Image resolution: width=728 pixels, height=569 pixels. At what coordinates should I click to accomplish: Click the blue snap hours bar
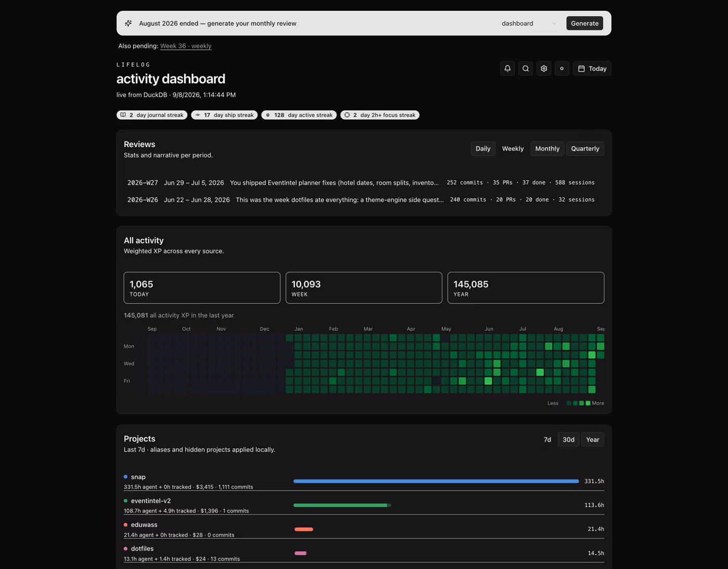(436, 481)
